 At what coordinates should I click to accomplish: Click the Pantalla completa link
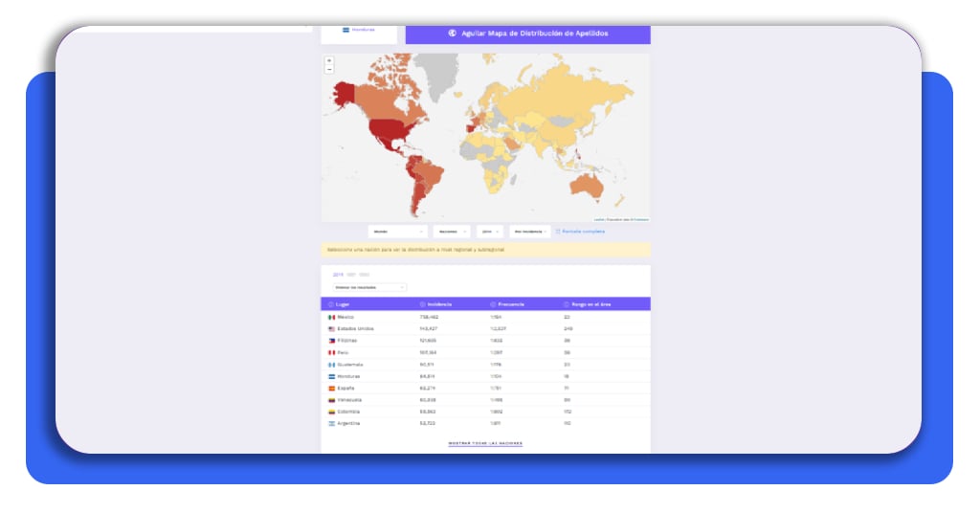pyautogui.click(x=583, y=232)
